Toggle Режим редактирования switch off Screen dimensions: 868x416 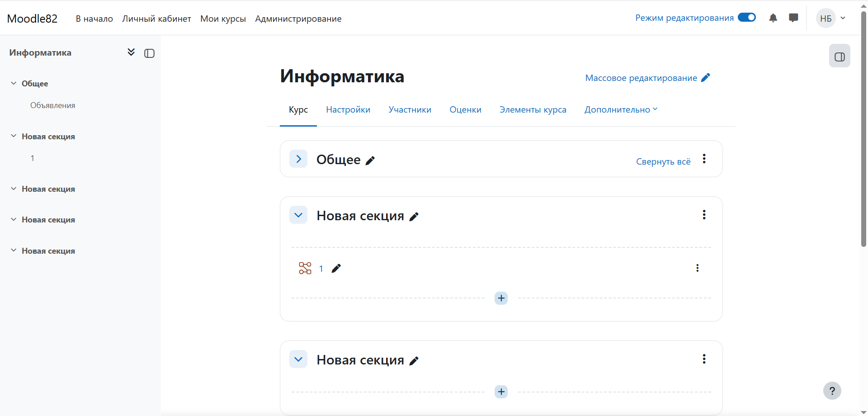tap(746, 18)
